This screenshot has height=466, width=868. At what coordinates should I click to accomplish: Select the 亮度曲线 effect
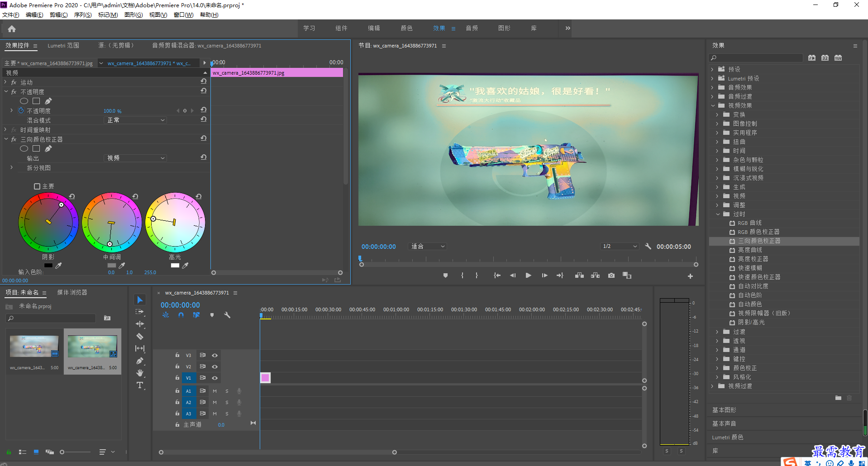(x=750, y=250)
